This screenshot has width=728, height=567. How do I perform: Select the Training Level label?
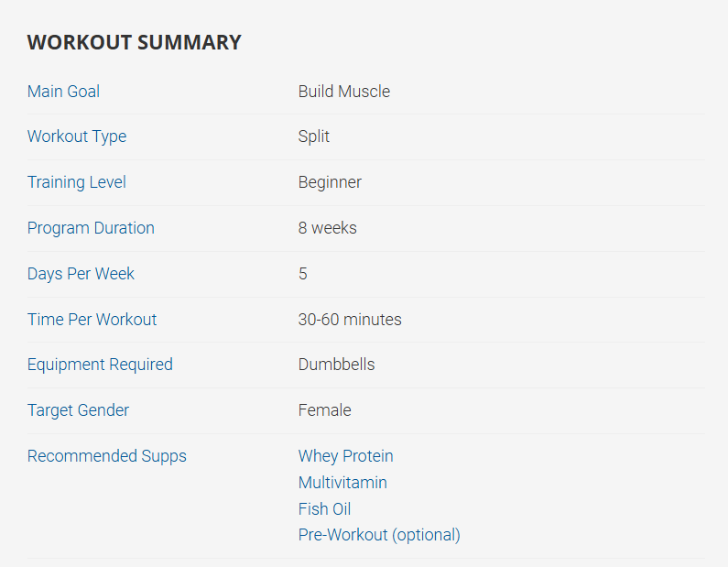point(77,182)
